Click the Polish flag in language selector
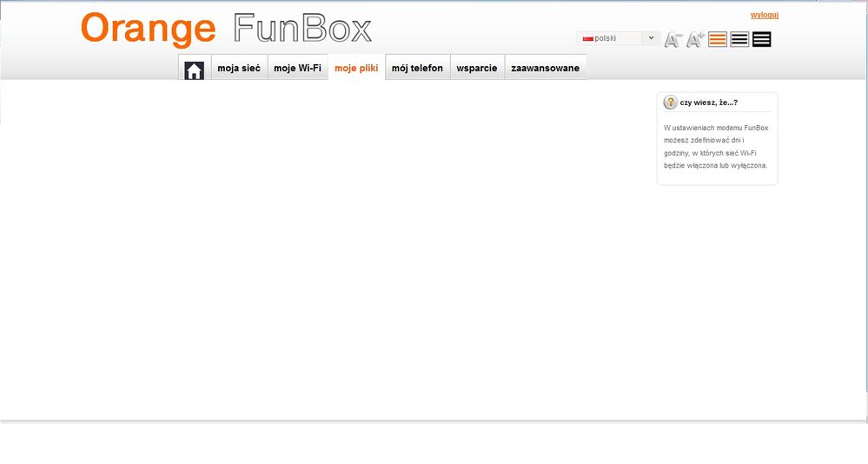The width and height of the screenshot is (868, 464). [588, 39]
